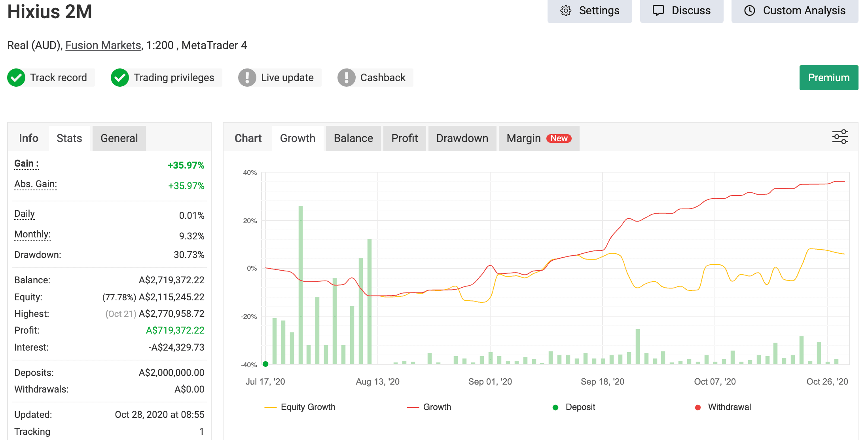Click the Withdrawals A$0.00 value
868x440 pixels.
point(190,389)
